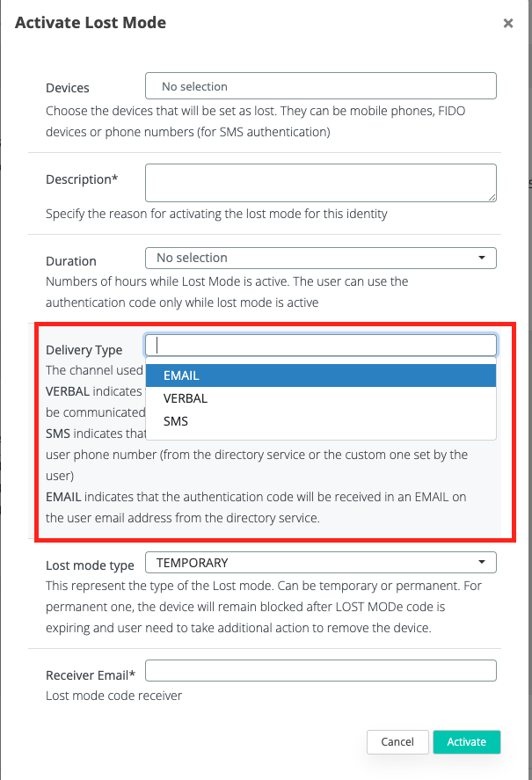Focus the Description text area
Screen dimensions: 532x780
coord(320,183)
